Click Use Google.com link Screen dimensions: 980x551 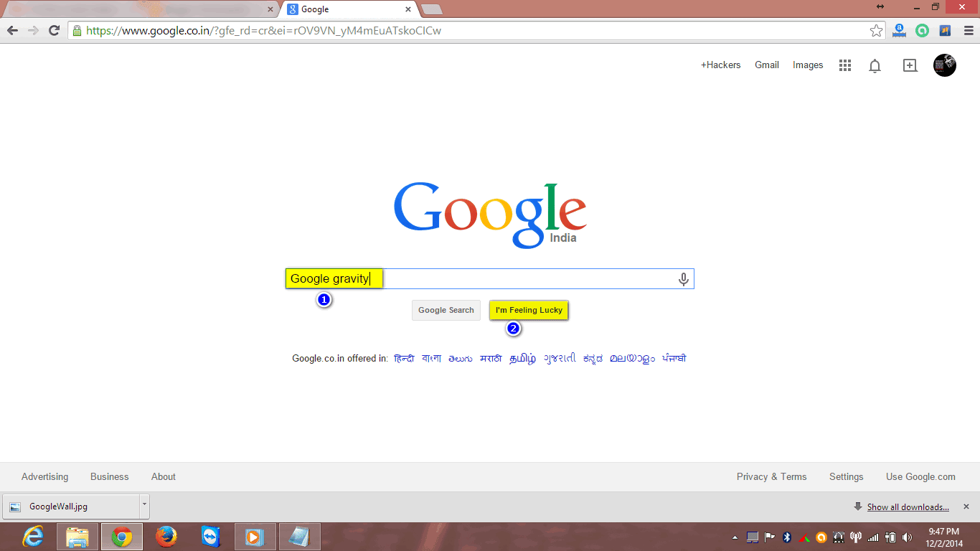(920, 476)
